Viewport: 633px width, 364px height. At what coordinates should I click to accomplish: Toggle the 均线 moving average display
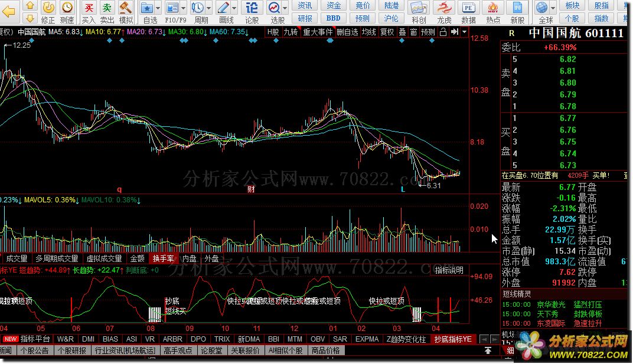368,32
